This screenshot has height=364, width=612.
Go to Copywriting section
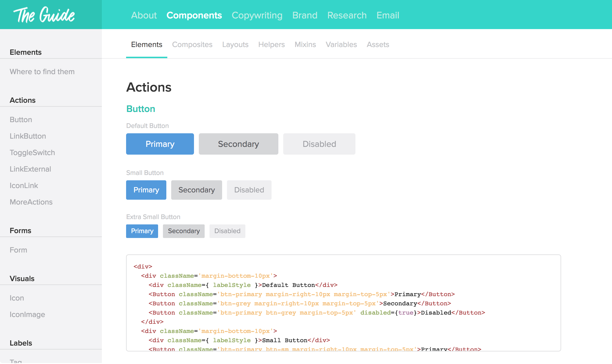(x=257, y=15)
